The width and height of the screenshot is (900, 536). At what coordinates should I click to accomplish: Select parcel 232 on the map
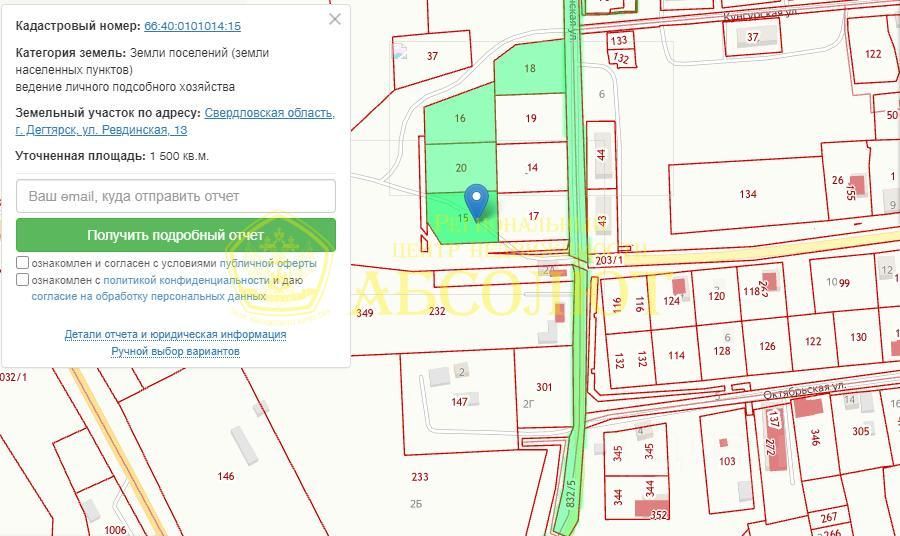point(437,311)
